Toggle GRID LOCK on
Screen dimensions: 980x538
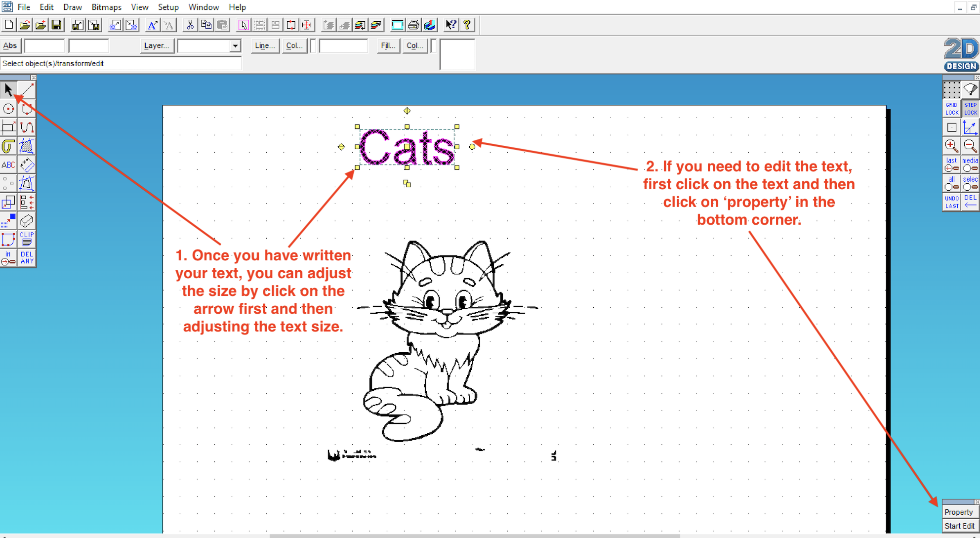tap(951, 109)
